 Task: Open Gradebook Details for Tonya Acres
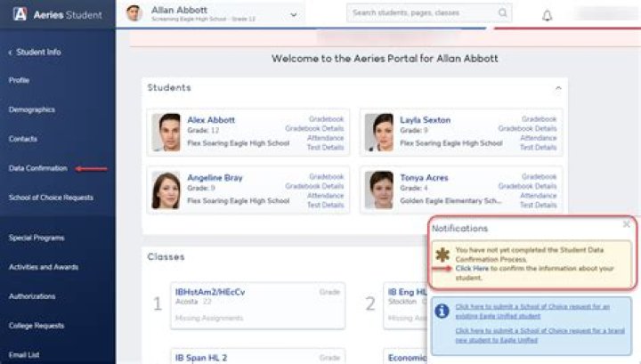click(x=527, y=186)
